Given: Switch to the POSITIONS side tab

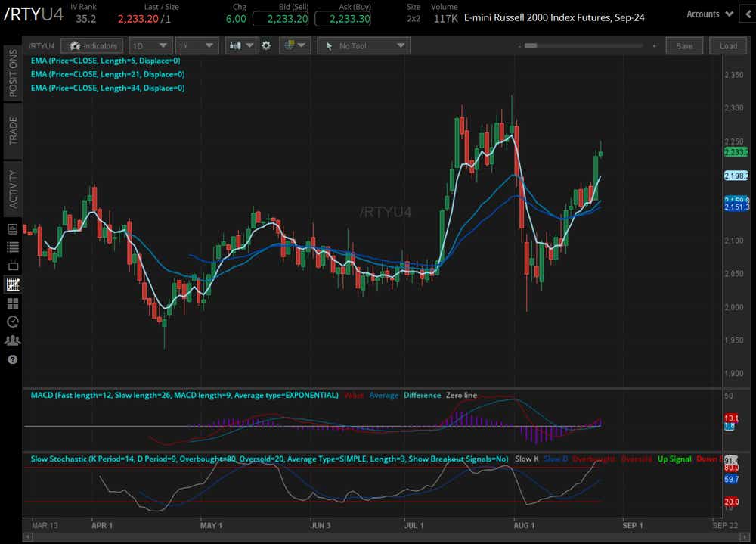Looking at the screenshot, I should coord(13,73).
